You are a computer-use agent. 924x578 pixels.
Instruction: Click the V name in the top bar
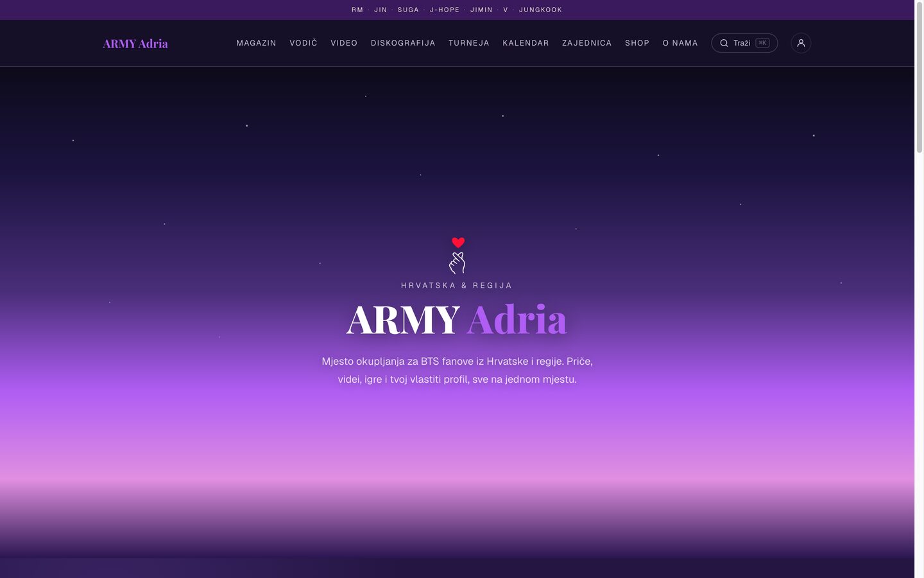pos(506,10)
